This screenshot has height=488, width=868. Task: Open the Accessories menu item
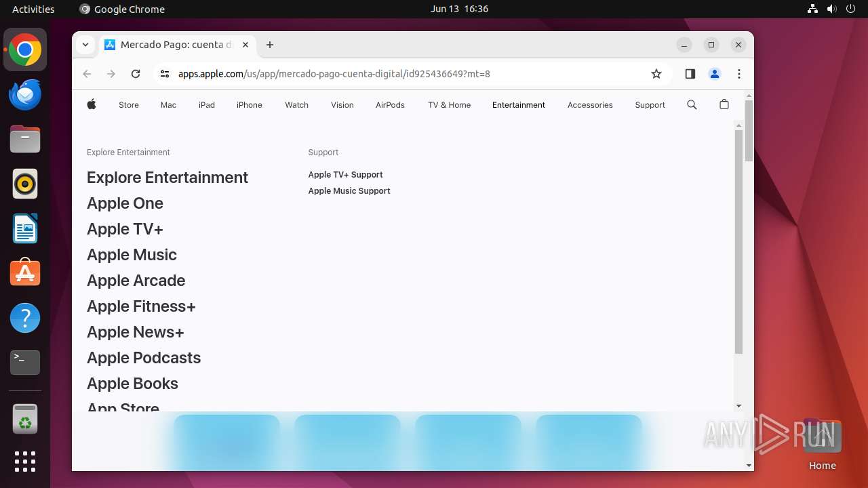tap(590, 105)
